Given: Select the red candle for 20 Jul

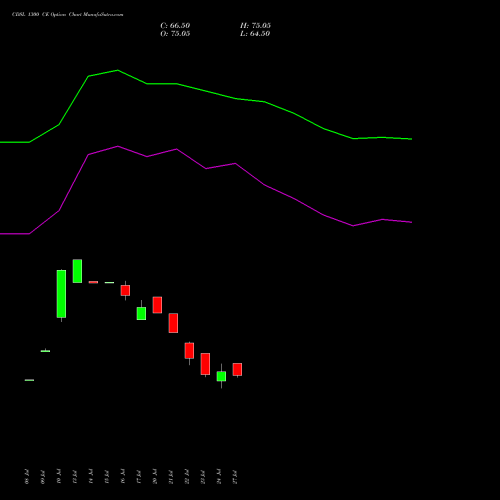Looking at the screenshot, I should [157, 305].
